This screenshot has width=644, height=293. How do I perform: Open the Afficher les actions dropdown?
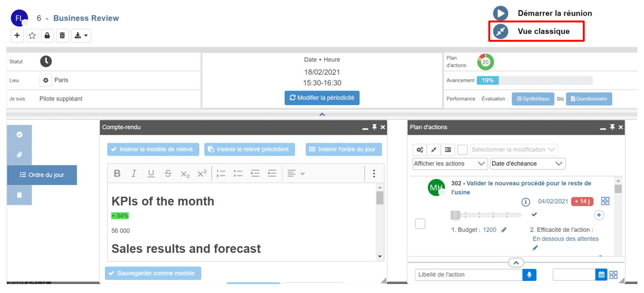[x=450, y=164]
